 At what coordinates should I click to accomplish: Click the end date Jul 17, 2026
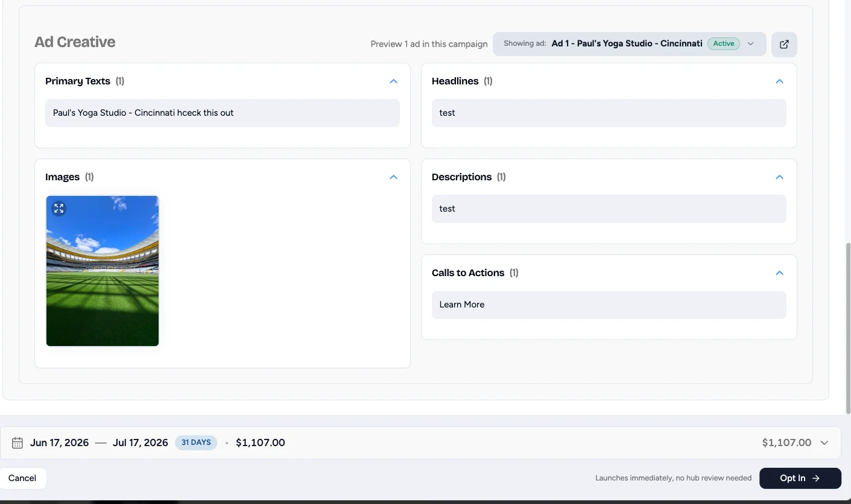tap(141, 443)
